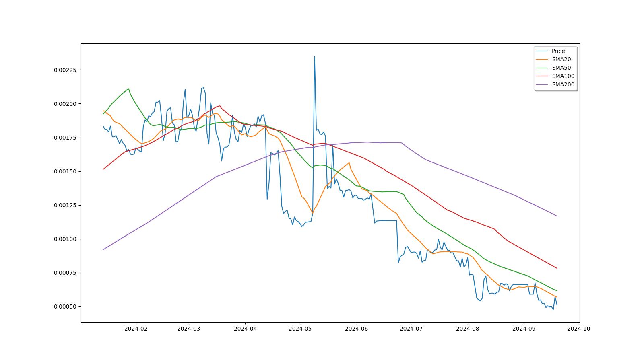The width and height of the screenshot is (644, 362).
Task: Click the purple SMA200 line swatch in legend
Action: click(x=542, y=85)
